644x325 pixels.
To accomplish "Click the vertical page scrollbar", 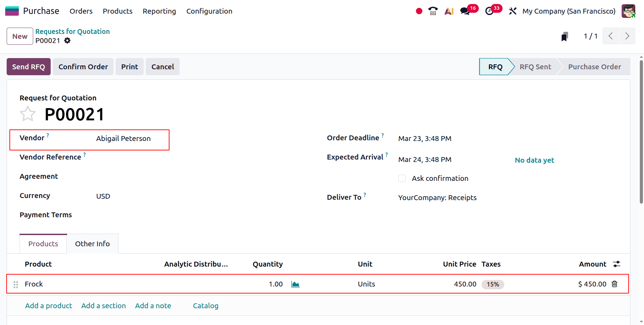I will click(641, 132).
